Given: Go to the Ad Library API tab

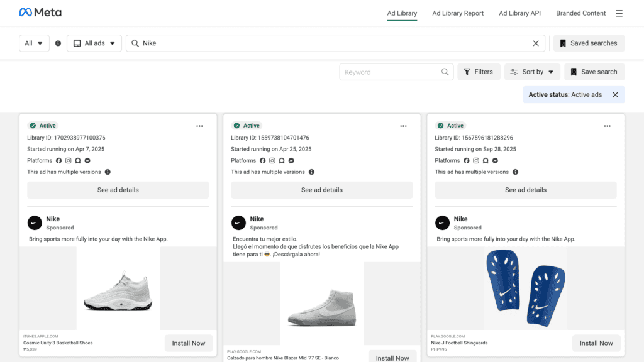Looking at the screenshot, I should (519, 13).
